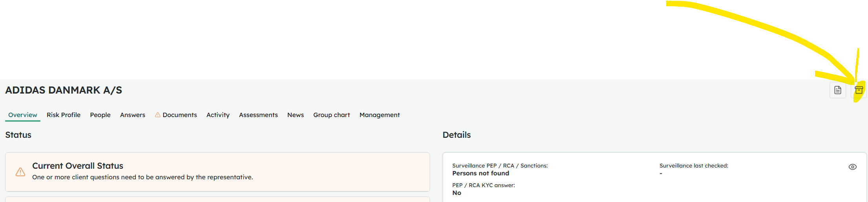Open the News tab
868x202 pixels.
pyautogui.click(x=295, y=115)
